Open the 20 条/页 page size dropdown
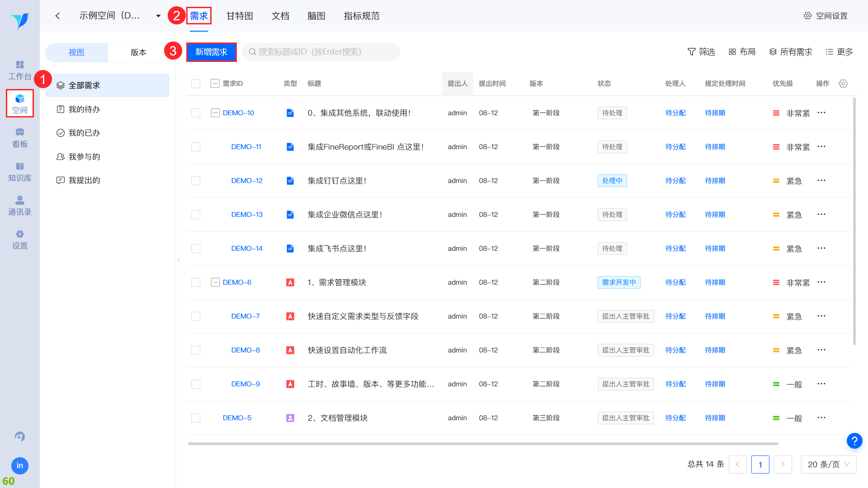This screenshot has height=488, width=868. [828, 465]
